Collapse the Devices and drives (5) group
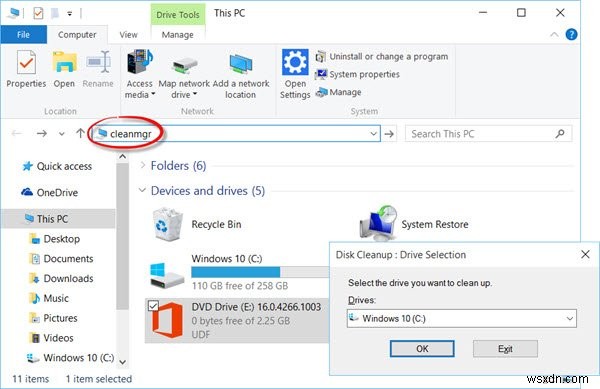 tap(142, 190)
